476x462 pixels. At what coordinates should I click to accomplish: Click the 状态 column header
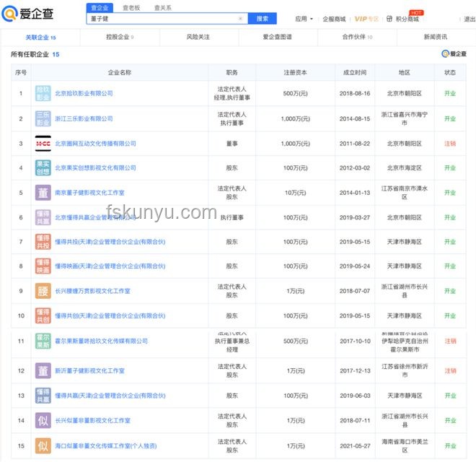coord(450,72)
